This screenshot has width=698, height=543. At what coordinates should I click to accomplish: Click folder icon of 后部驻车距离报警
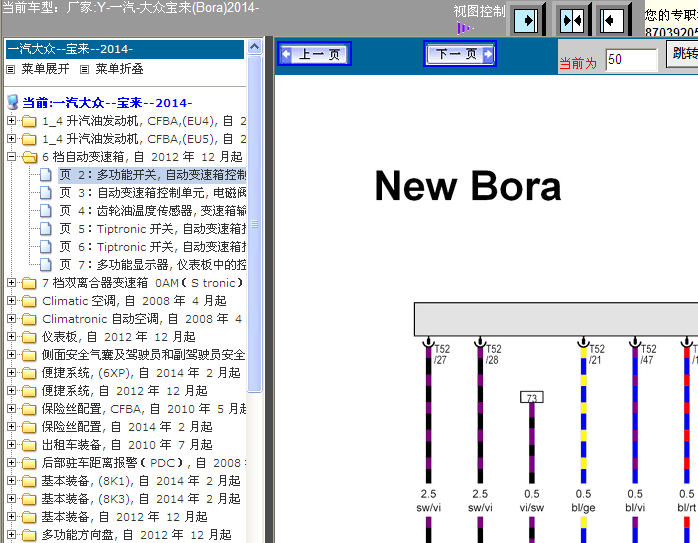(29, 462)
